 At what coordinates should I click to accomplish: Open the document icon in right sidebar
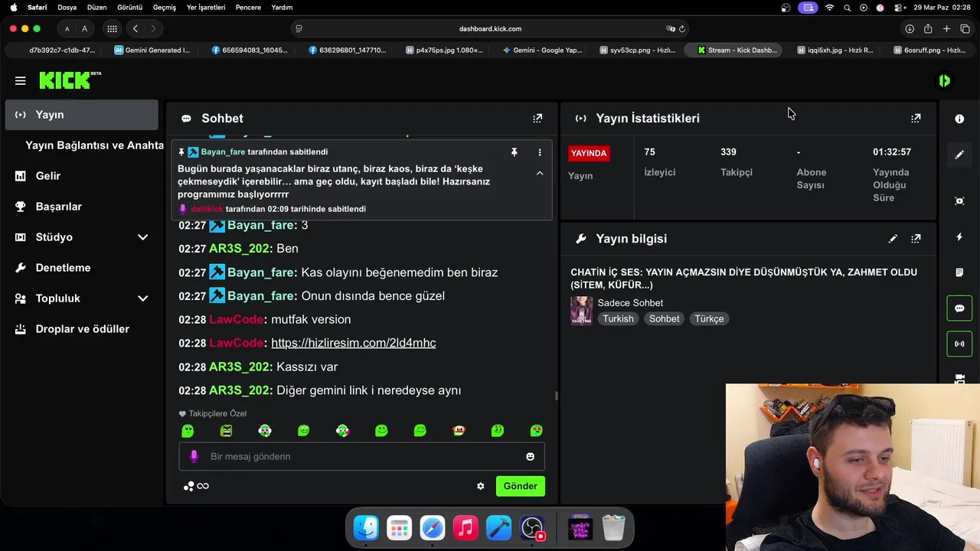click(959, 272)
